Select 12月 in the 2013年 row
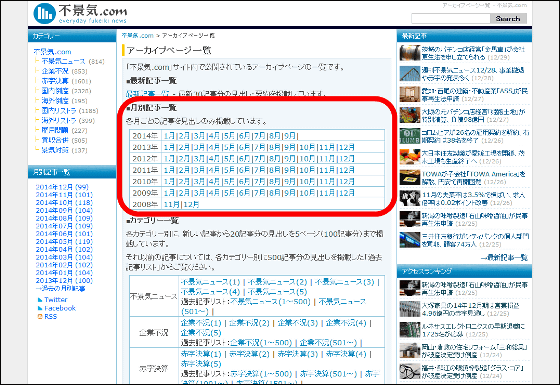 coord(346,147)
